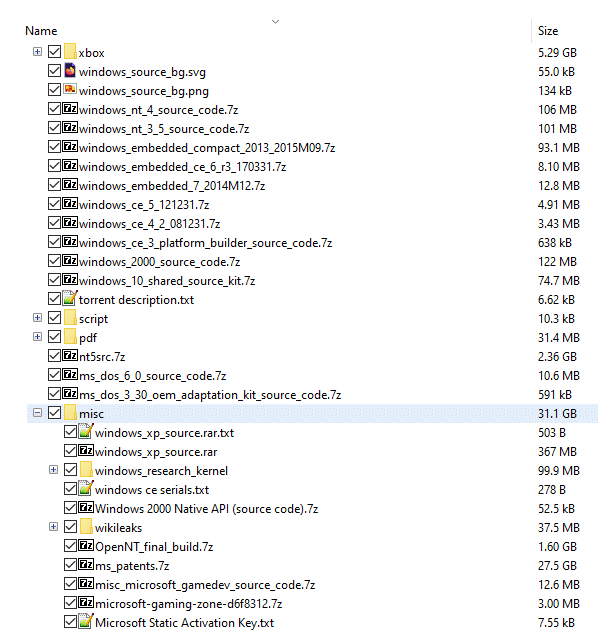Image resolution: width=598 pixels, height=644 pixels.
Task: Click the 5.29 GB size of xbox
Action: click(x=557, y=53)
